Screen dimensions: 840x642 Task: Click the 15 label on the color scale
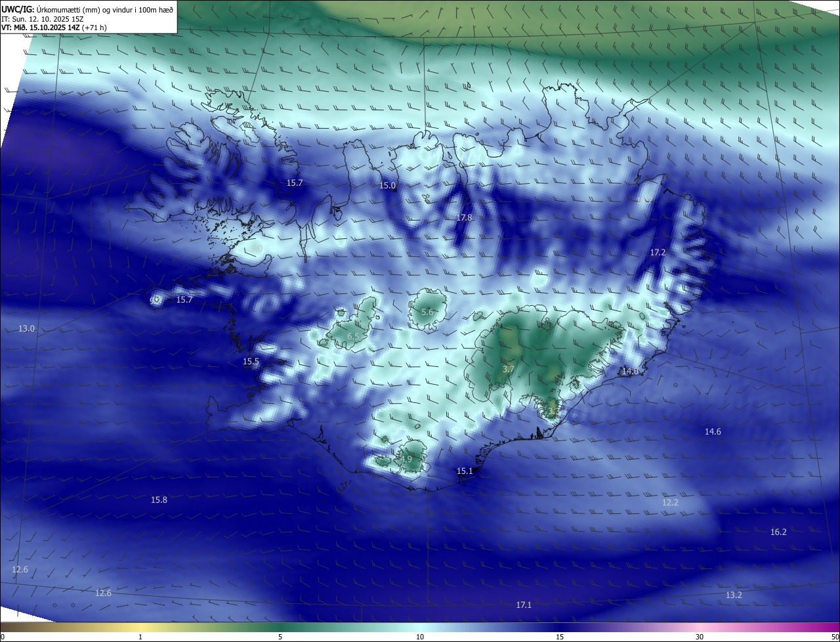click(x=560, y=637)
